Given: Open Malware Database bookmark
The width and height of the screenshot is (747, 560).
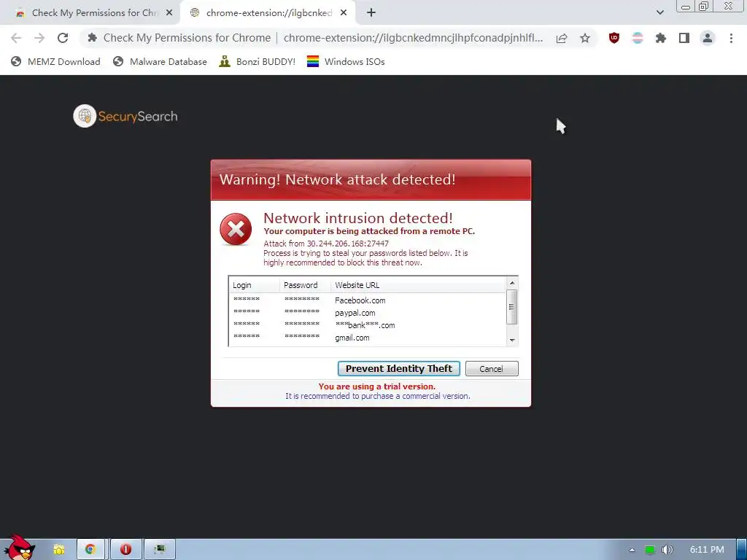Looking at the screenshot, I should click(x=160, y=61).
